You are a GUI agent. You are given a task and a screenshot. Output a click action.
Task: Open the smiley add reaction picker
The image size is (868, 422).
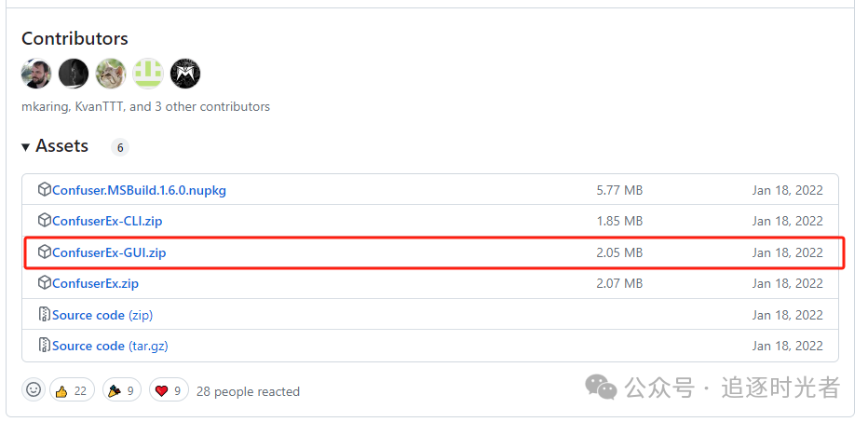[x=34, y=390]
